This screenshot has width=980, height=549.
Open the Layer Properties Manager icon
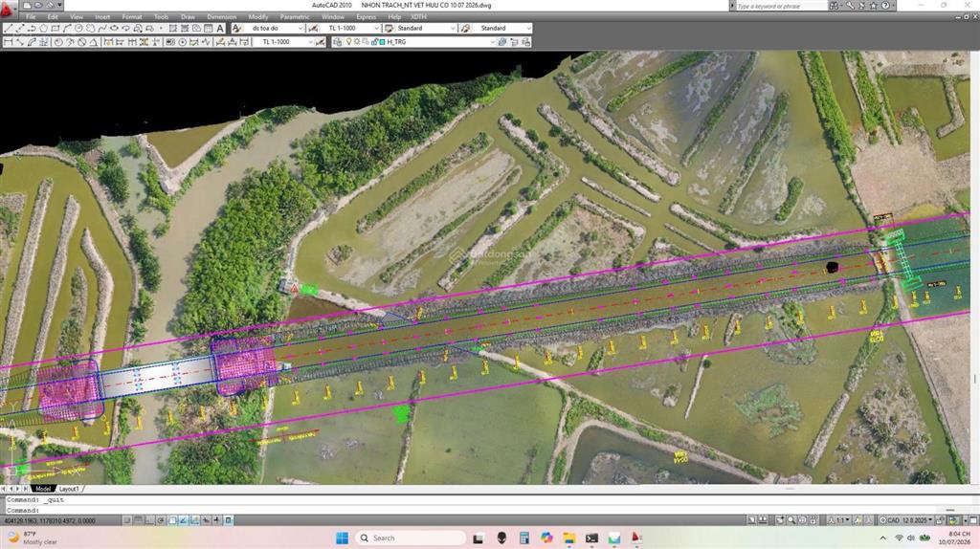point(338,42)
